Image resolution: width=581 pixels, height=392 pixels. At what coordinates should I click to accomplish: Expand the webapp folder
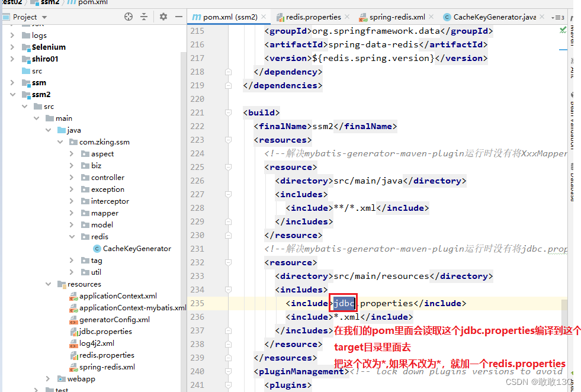pos(47,378)
